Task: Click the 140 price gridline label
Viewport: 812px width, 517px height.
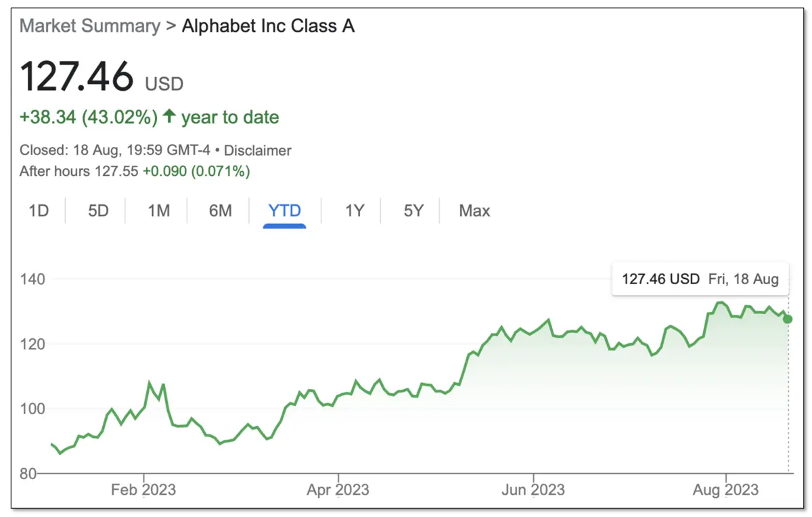Action: coord(33,279)
